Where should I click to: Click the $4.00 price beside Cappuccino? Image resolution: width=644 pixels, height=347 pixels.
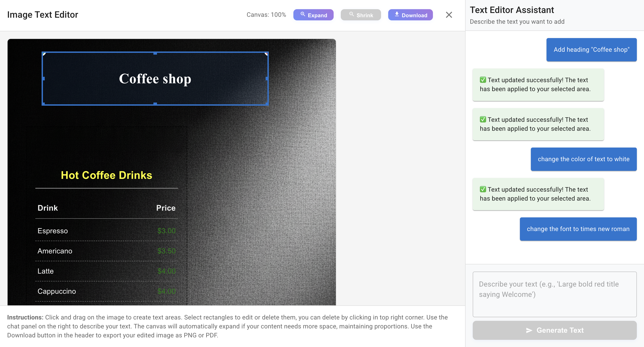coord(167,291)
